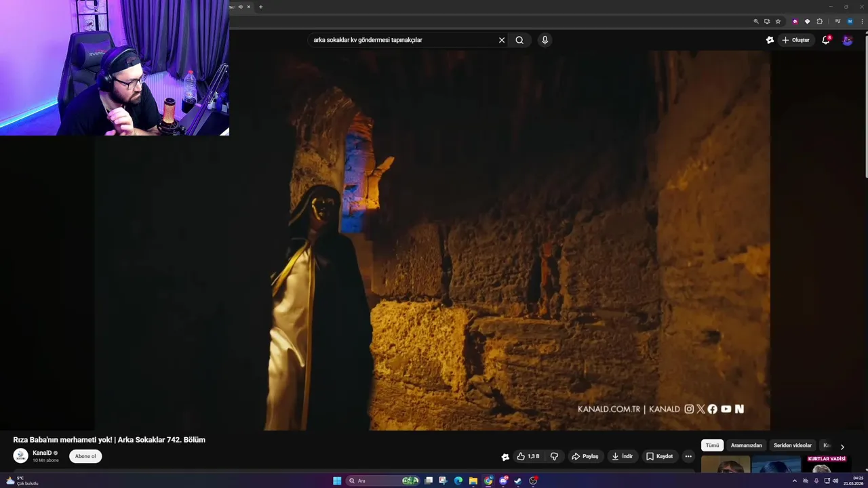Click into the YouTube search input field
The height and width of the screenshot is (488, 868).
403,40
